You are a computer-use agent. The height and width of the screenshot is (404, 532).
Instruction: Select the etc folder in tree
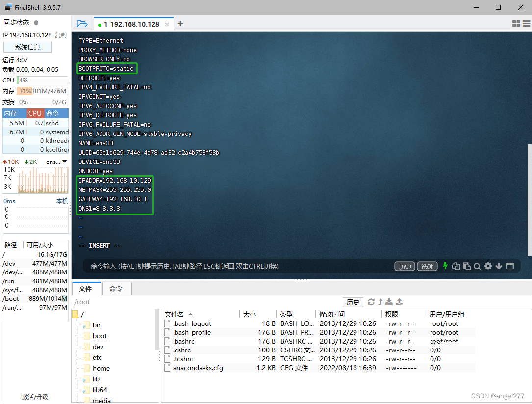97,358
